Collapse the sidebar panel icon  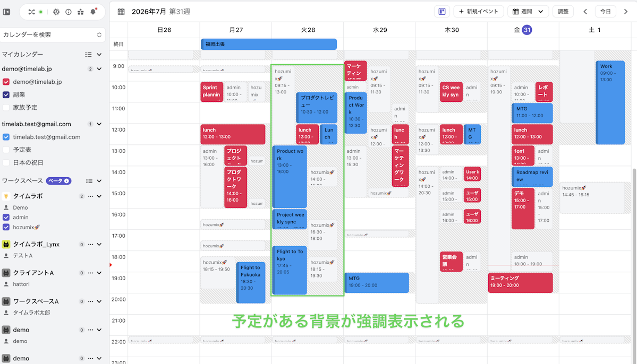point(7,12)
